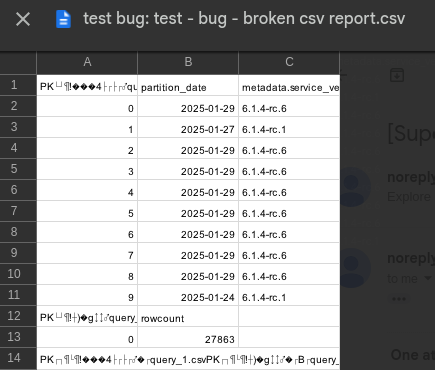Select the column B header

tap(188, 62)
